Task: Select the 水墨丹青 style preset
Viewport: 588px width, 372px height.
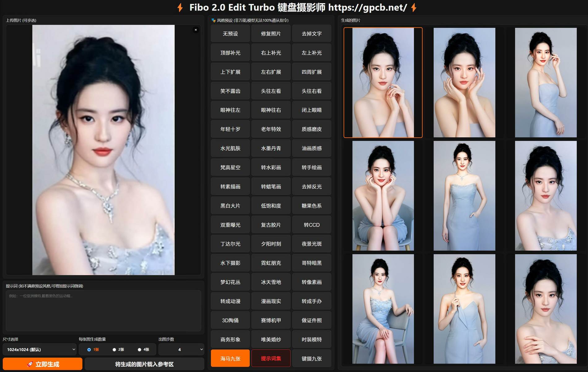Action: [x=271, y=148]
